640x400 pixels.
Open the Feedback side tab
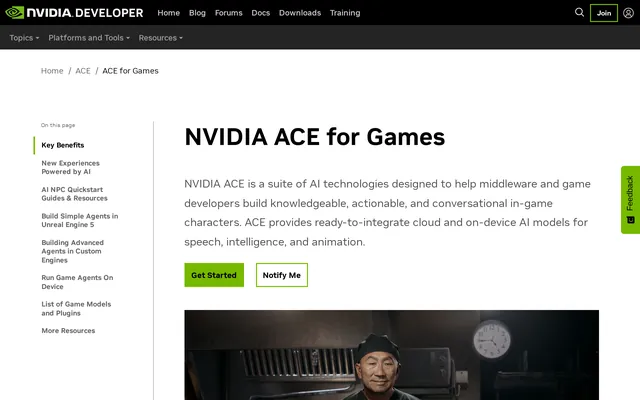coord(630,200)
